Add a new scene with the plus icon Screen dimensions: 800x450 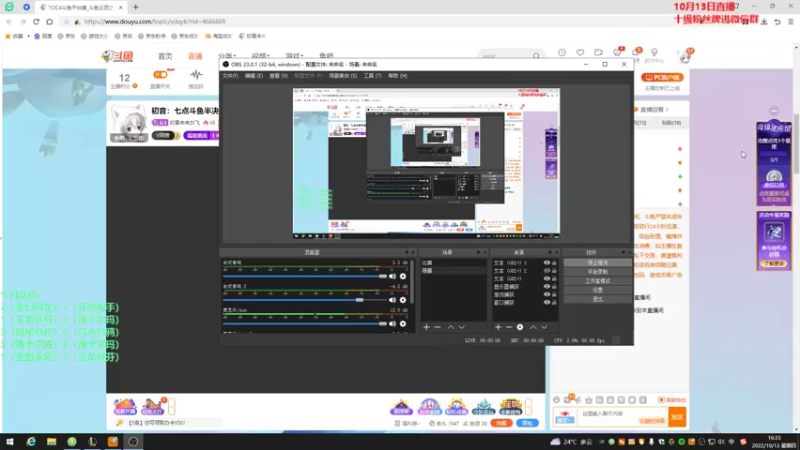click(x=427, y=327)
